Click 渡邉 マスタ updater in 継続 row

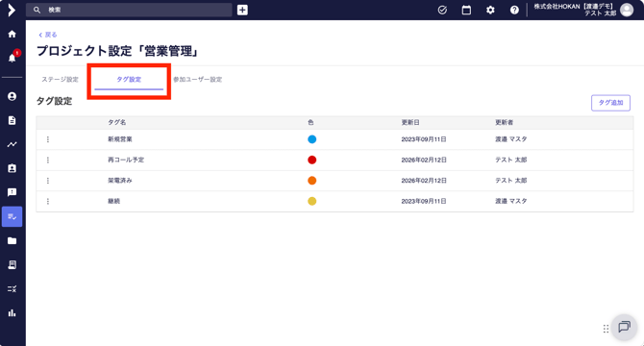(511, 201)
